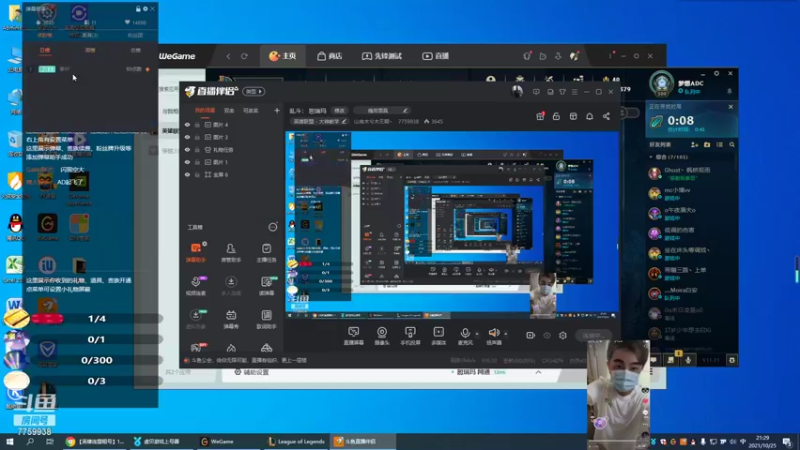This screenshot has width=800, height=450.
Task: Open the streamer tasks tool
Action: point(266,252)
